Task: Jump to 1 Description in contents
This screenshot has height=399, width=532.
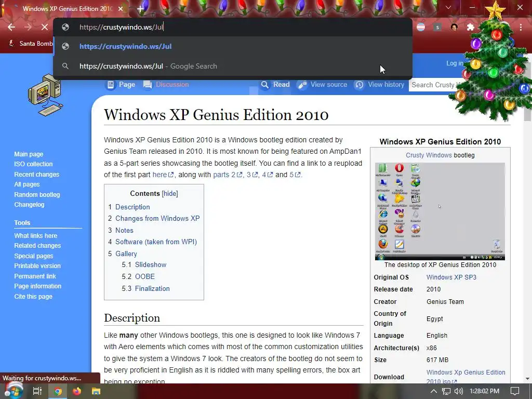Action: pos(129,207)
